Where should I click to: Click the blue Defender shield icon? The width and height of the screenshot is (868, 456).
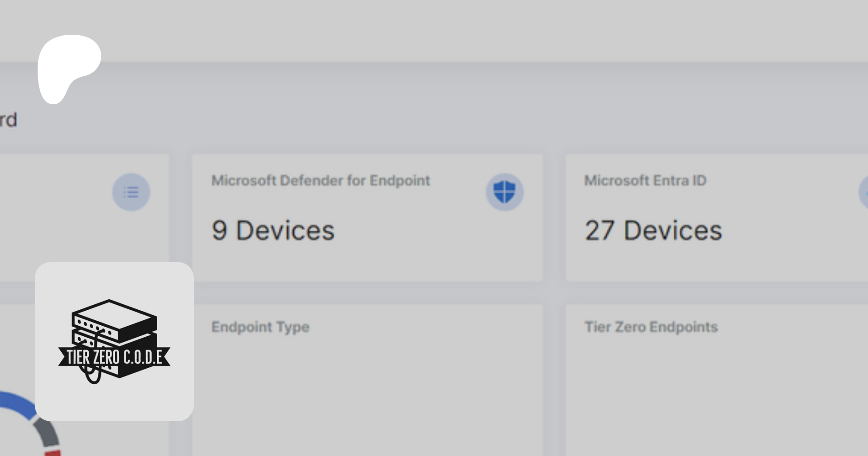click(x=504, y=192)
